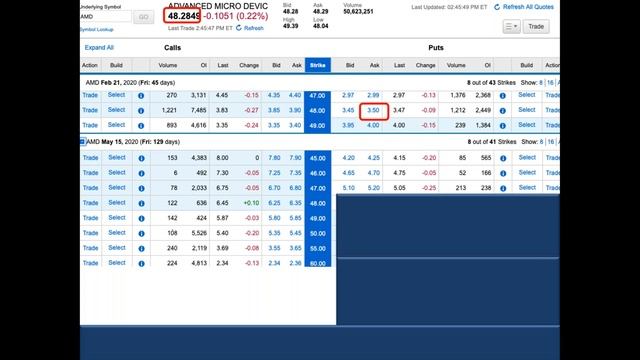Click Trade link for May 15 55.00 call
The width and height of the screenshot is (640, 360).
point(91,248)
